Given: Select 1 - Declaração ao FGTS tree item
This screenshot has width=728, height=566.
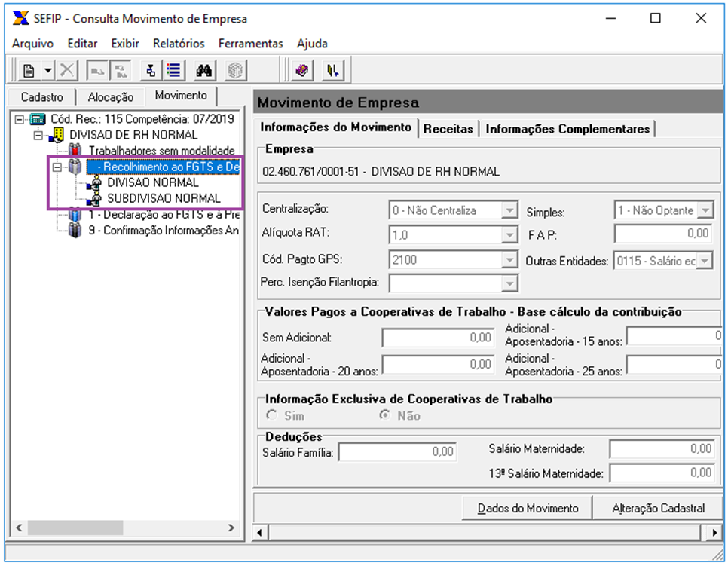Looking at the screenshot, I should (164, 215).
